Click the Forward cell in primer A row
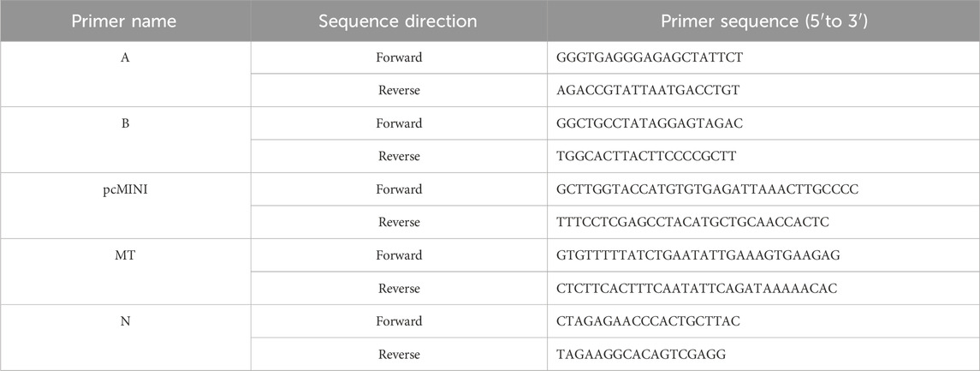The height and width of the screenshot is (371, 980). (397, 57)
